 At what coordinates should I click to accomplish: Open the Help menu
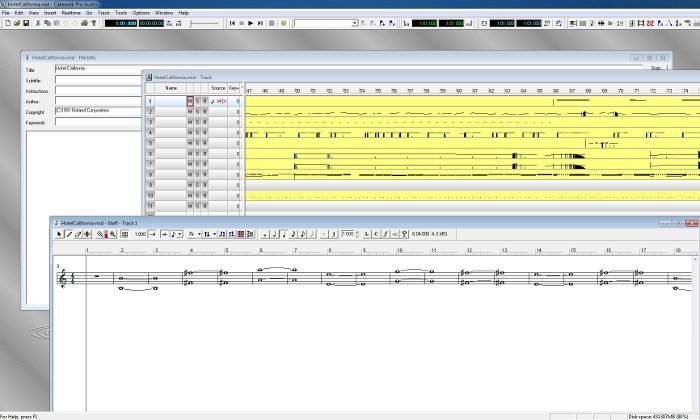(x=183, y=13)
